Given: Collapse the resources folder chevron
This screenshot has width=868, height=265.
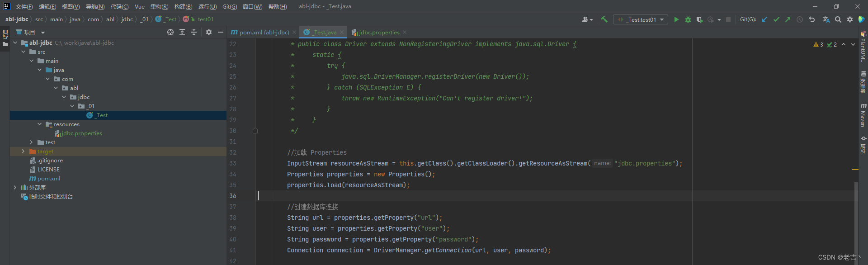Looking at the screenshot, I should [40, 124].
